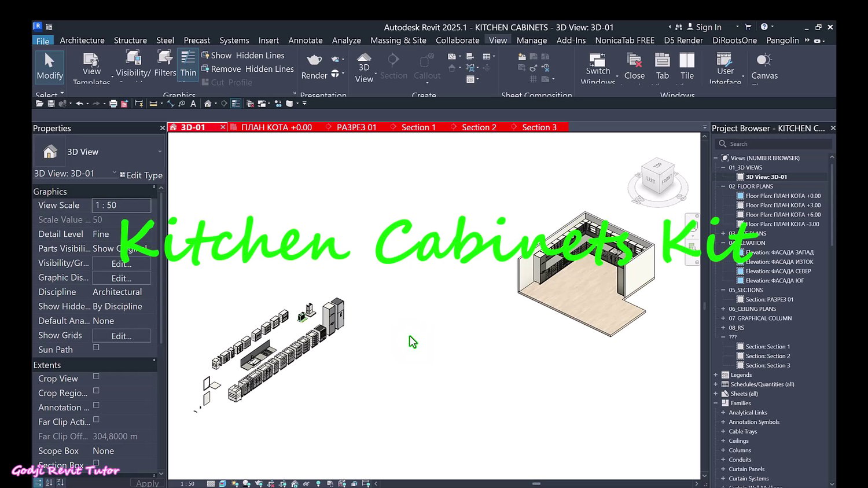
Task: Toggle Thin Lines in the ribbon
Action: point(188,64)
